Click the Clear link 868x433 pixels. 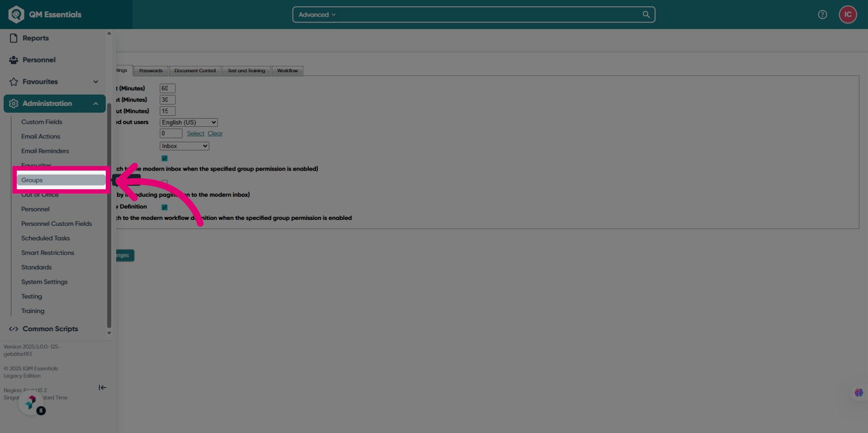point(215,133)
